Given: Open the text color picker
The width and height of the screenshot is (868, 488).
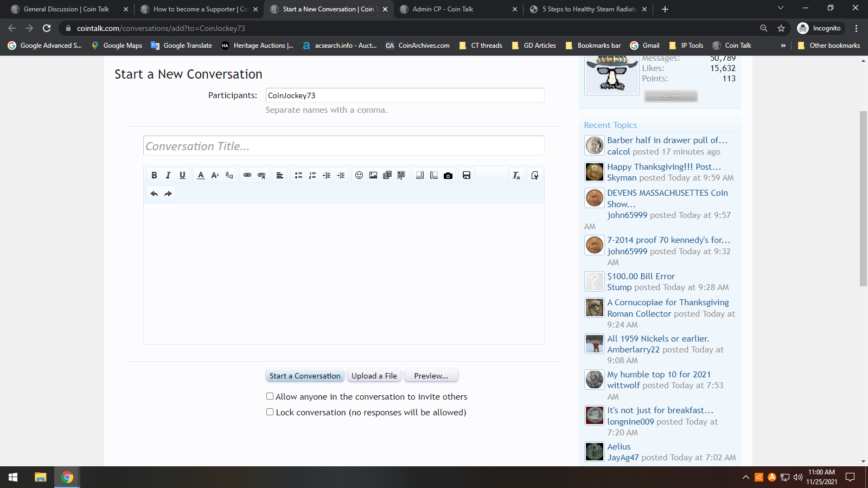Looking at the screenshot, I should (201, 175).
